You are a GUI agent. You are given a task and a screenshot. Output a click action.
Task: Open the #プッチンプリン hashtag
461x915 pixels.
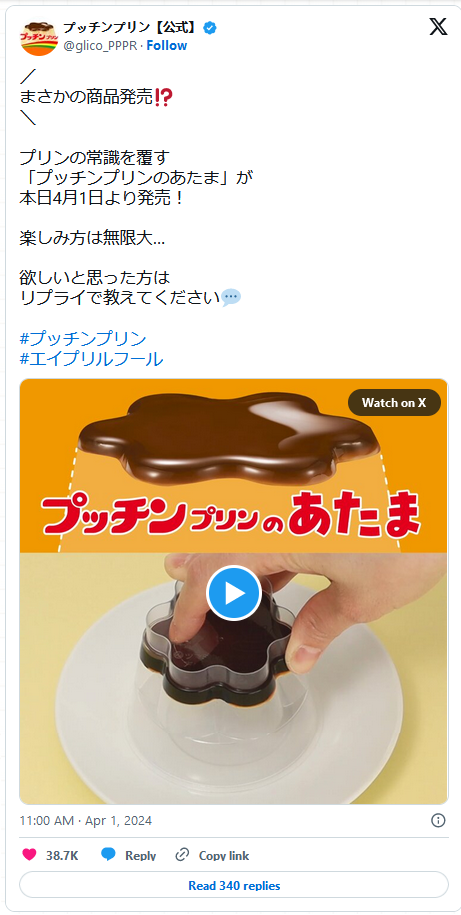point(83,338)
